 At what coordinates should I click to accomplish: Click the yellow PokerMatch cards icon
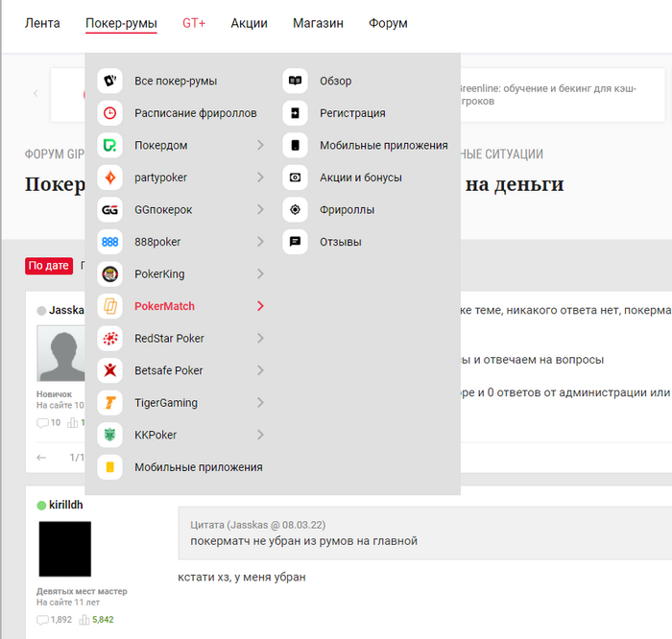click(110, 306)
